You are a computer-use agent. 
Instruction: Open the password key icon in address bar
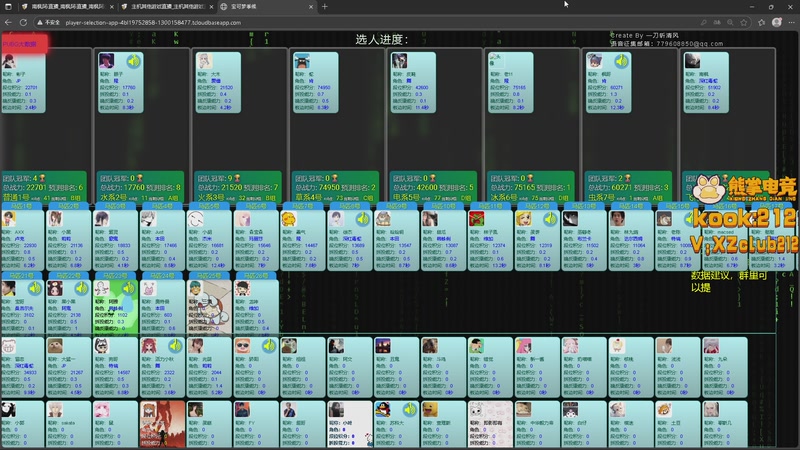(704, 22)
